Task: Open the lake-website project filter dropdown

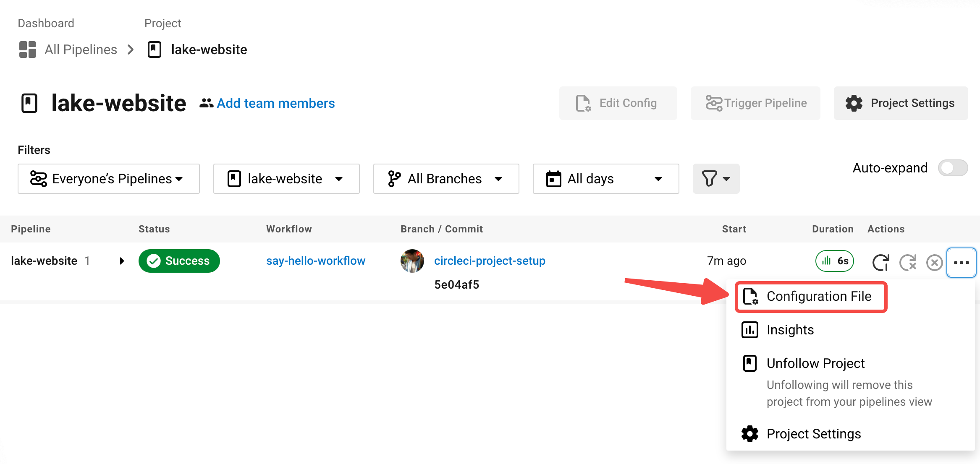Action: coord(286,179)
